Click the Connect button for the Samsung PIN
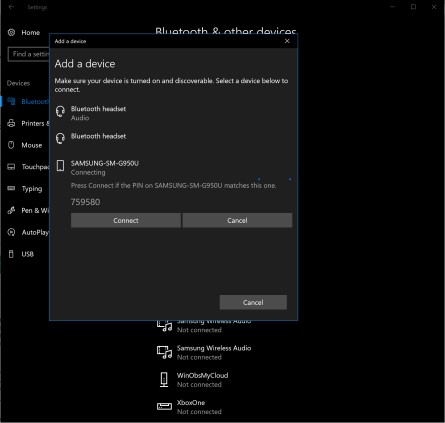Screen dimensions: 445x423 point(126,220)
